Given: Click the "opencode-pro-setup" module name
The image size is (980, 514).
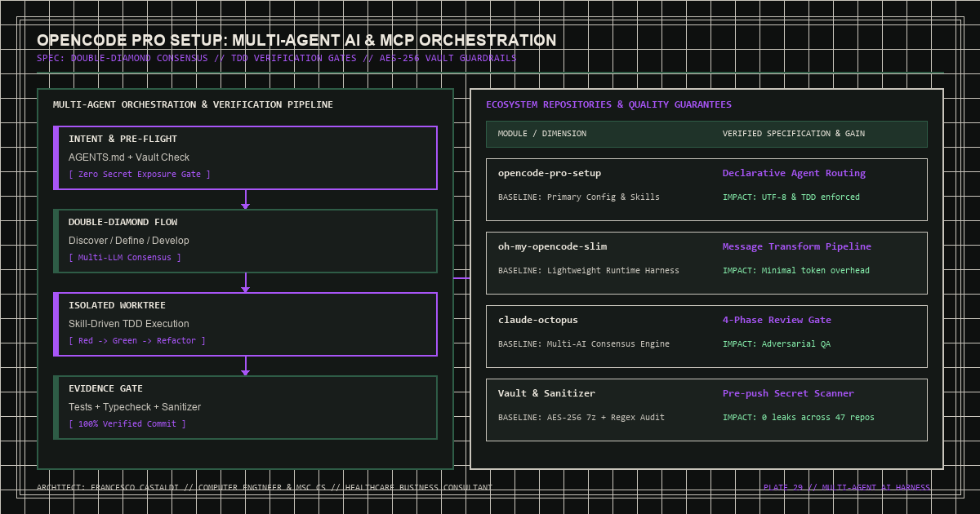Looking at the screenshot, I should tap(550, 173).
